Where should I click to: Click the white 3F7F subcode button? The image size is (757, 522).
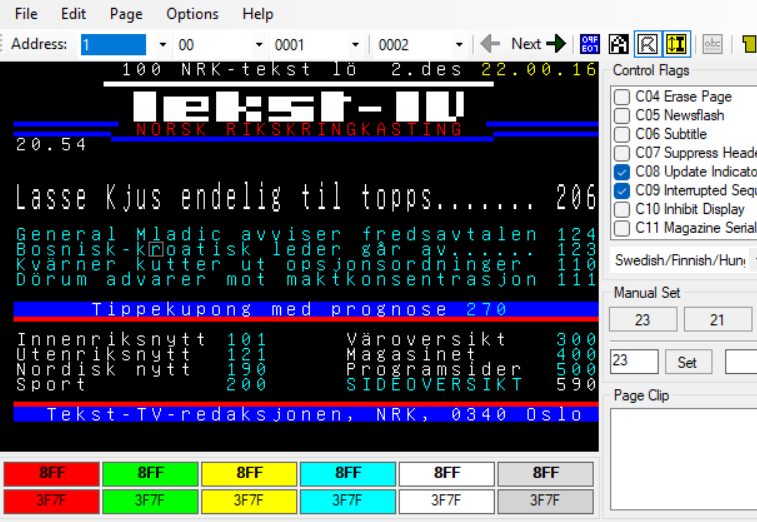tap(447, 501)
